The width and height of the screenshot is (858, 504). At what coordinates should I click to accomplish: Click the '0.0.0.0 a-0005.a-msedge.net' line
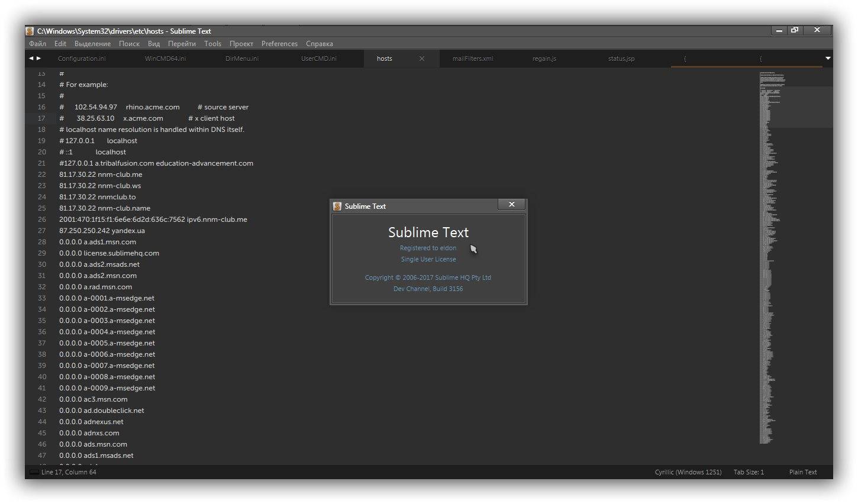coord(107,343)
